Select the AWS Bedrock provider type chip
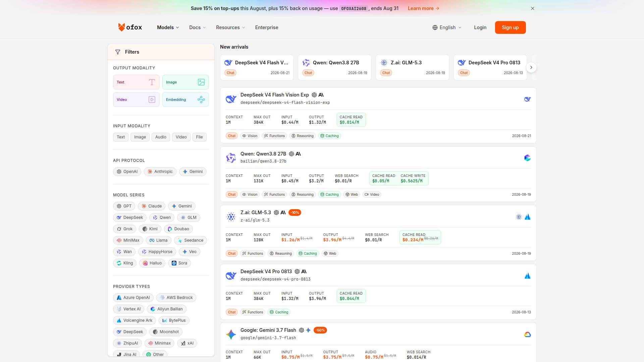Viewport: 644px width, 362px height. point(176,298)
